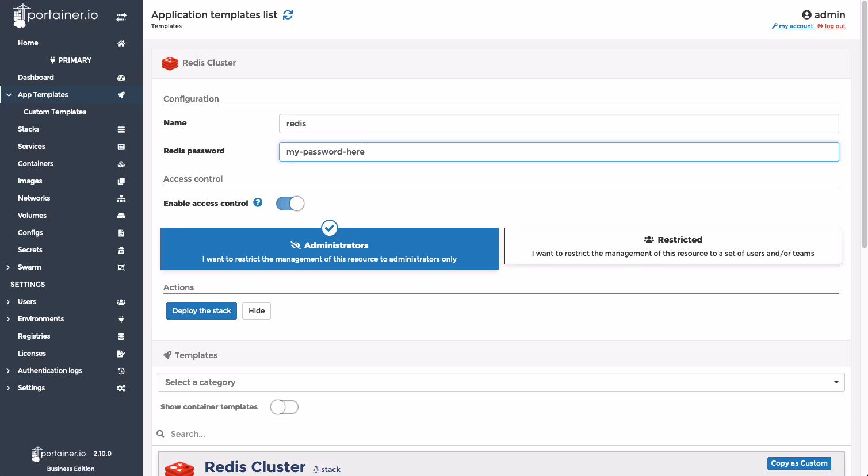Open Volumes in sidebar
The width and height of the screenshot is (868, 476).
(32, 216)
